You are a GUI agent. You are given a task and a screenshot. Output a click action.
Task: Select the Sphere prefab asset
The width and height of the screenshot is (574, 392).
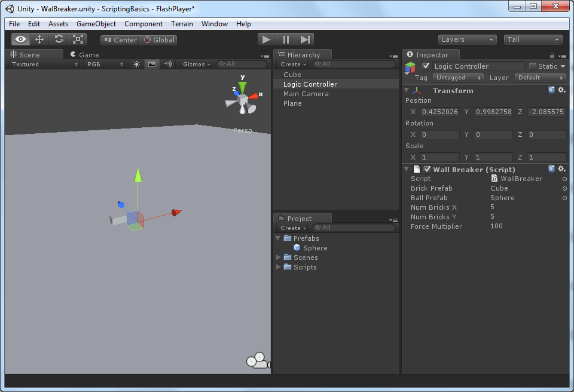click(x=310, y=248)
